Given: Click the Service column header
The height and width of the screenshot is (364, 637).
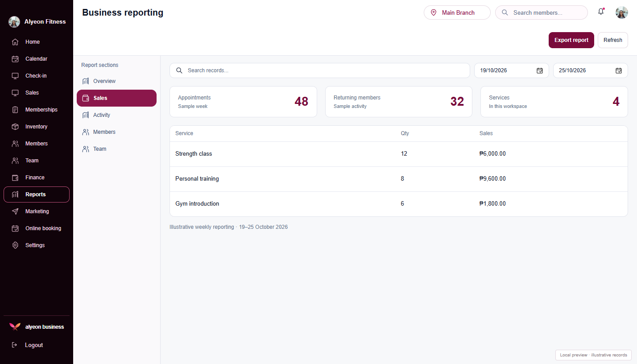Looking at the screenshot, I should (184, 133).
